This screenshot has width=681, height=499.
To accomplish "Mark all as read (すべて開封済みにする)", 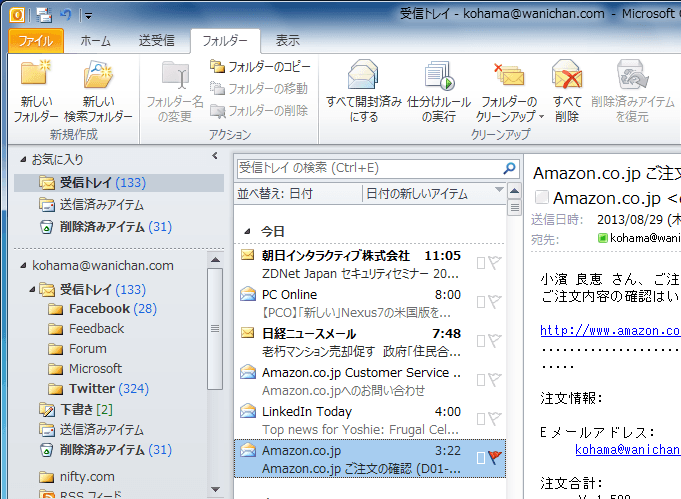I will tap(364, 91).
